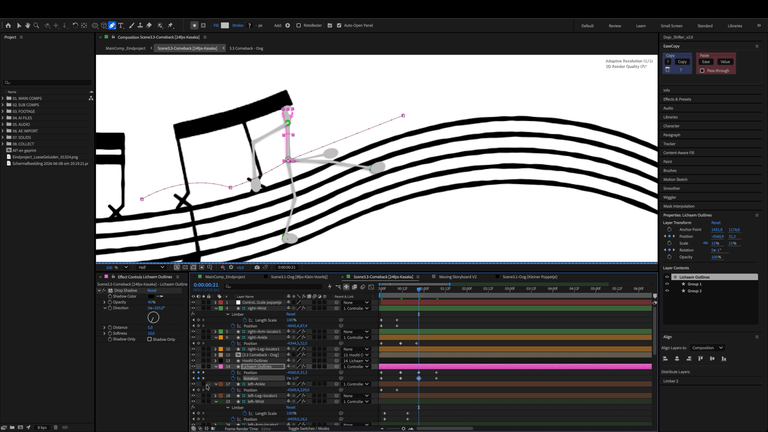The width and height of the screenshot is (768, 432).
Task: Click Value button in EaseCopy Paste section
Action: (725, 62)
